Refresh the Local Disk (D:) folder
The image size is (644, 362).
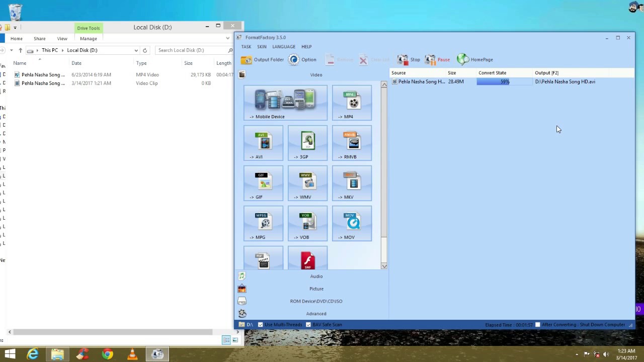coord(145,50)
